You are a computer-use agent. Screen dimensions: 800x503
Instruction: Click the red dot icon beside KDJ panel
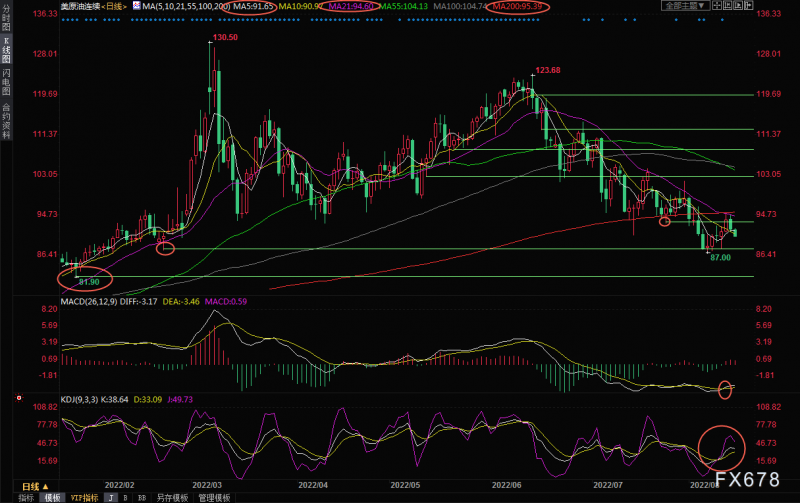coord(19,397)
